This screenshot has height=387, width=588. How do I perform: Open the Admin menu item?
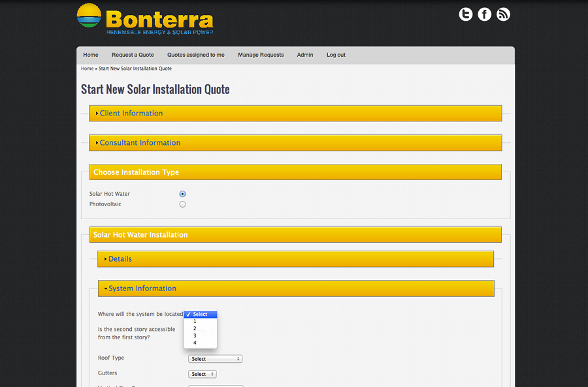pos(305,55)
